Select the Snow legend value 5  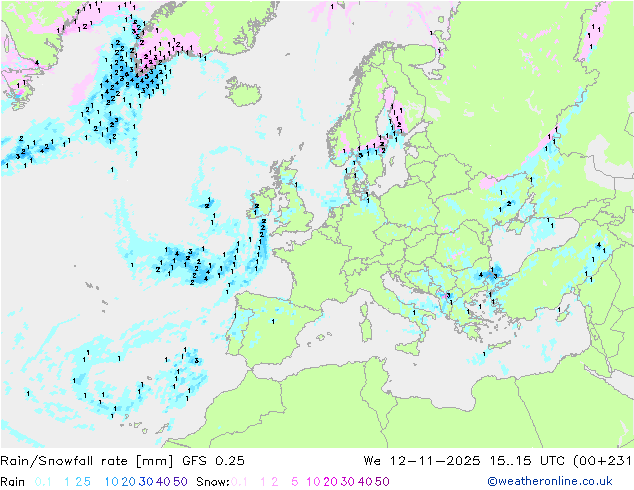pos(295,482)
